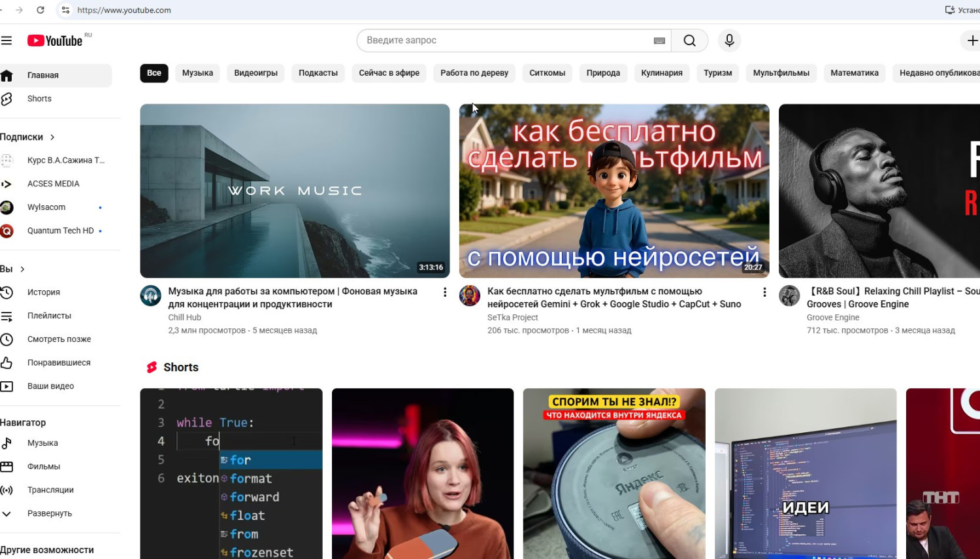Switch to the Сейчас в эфире chip
Screen dimensions: 980x559
coord(389,73)
